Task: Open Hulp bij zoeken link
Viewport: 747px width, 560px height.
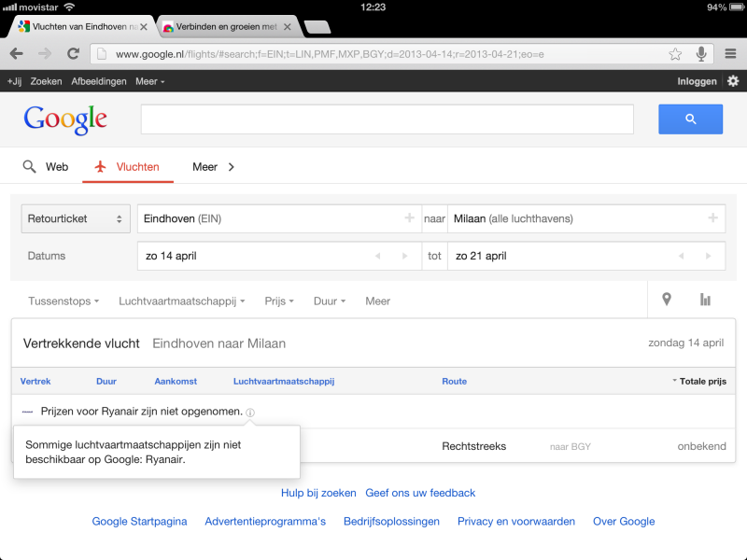Action: pyautogui.click(x=318, y=493)
